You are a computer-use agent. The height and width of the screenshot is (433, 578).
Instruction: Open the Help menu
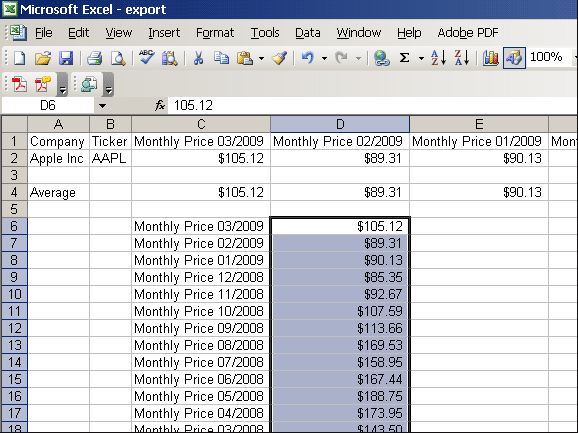point(409,33)
